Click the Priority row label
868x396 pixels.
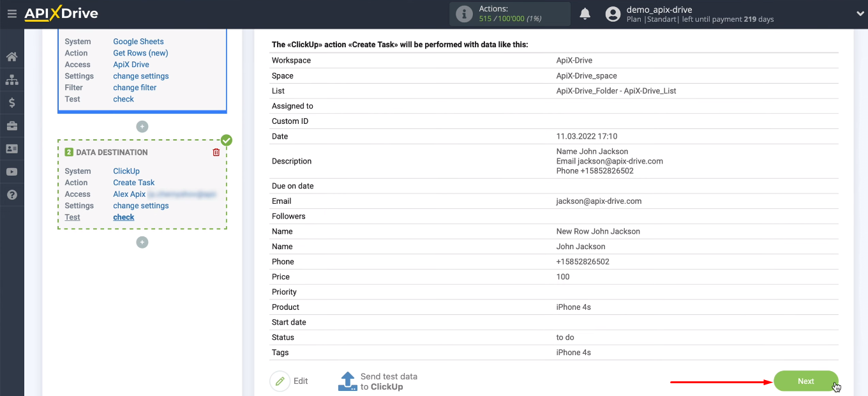coord(284,292)
